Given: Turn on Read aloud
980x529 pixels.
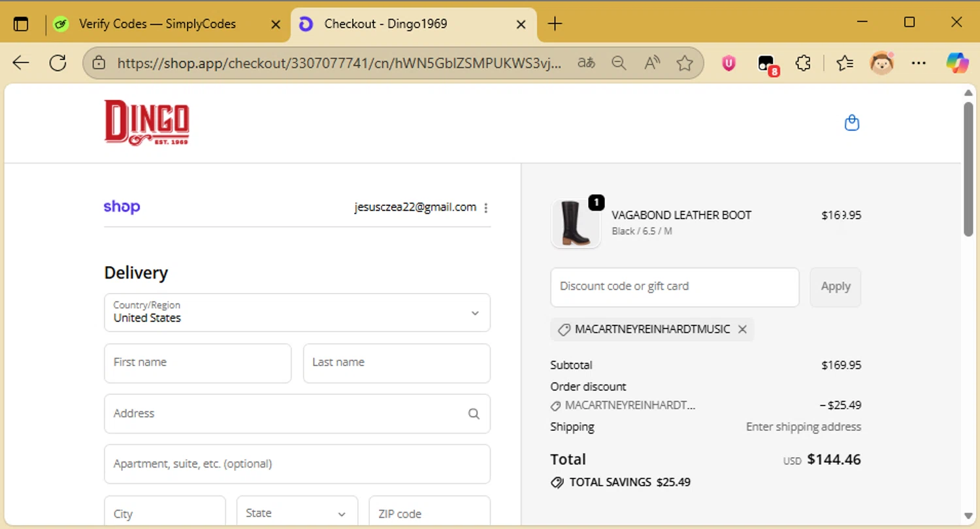Looking at the screenshot, I should (x=652, y=63).
